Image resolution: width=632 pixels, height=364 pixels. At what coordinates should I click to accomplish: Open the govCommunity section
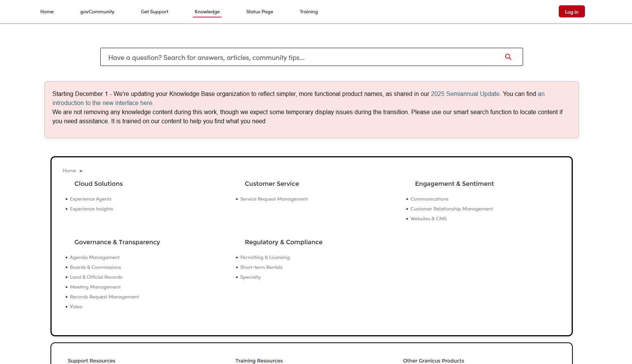click(97, 12)
